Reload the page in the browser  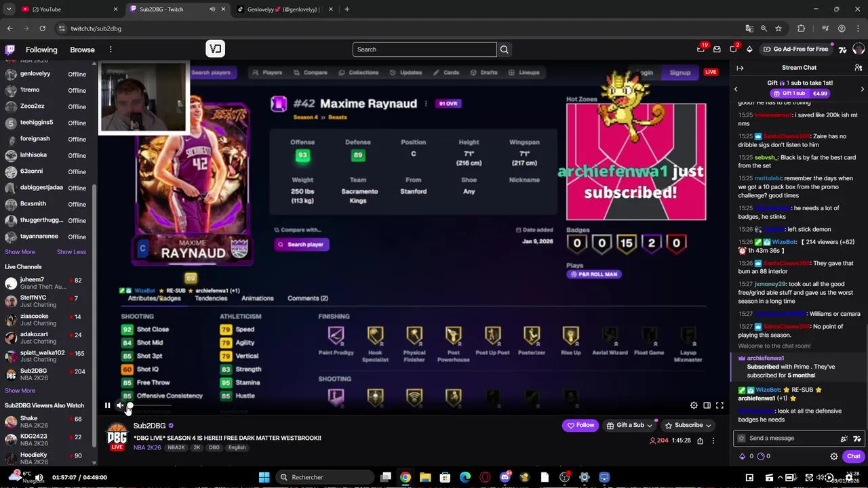pyautogui.click(x=42, y=28)
